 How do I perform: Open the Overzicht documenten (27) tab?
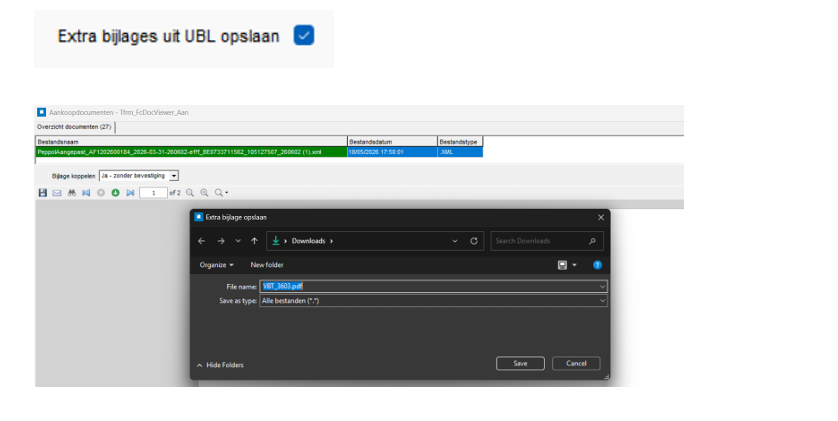click(74, 127)
